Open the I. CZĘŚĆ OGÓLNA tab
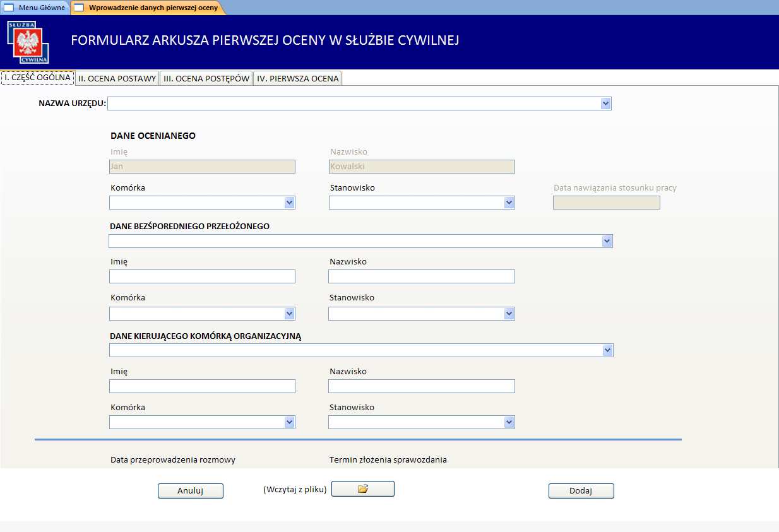Image resolution: width=779 pixels, height=532 pixels. click(38, 78)
